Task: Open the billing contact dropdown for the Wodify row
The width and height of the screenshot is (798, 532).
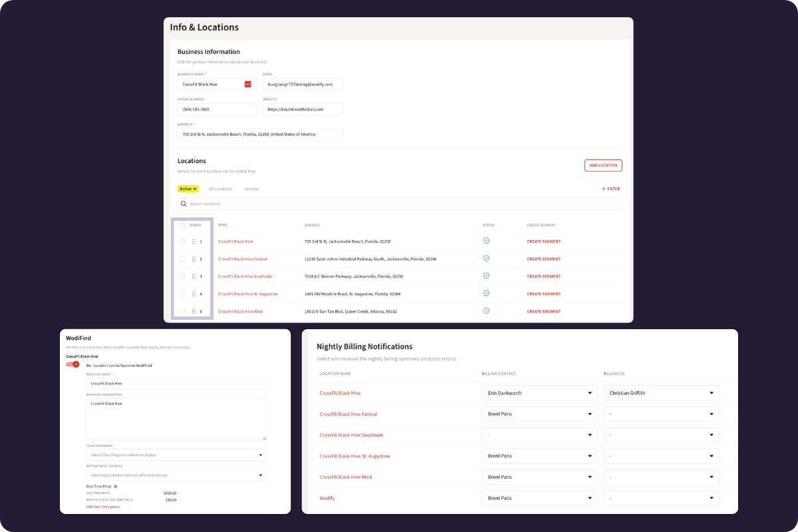Action: pos(539,498)
